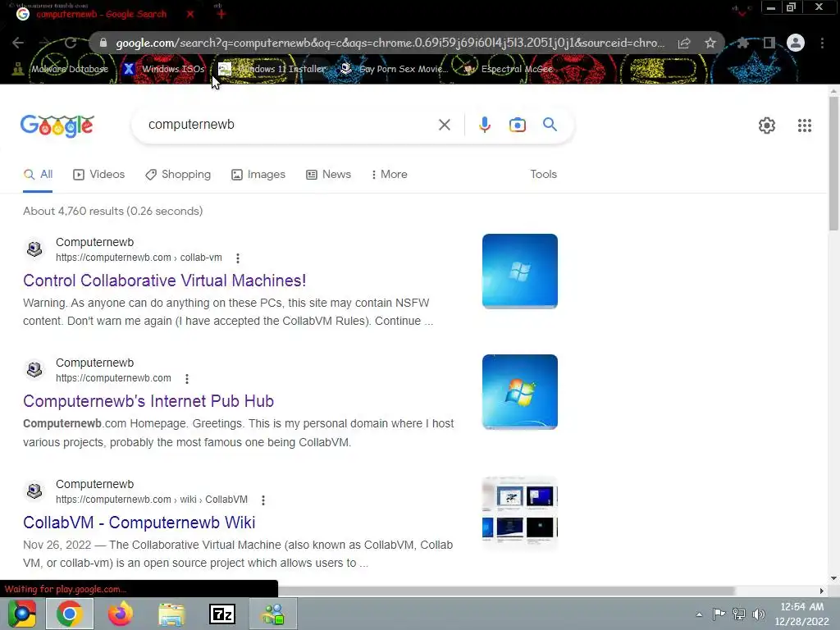Click the Google holiday logo

point(57,126)
